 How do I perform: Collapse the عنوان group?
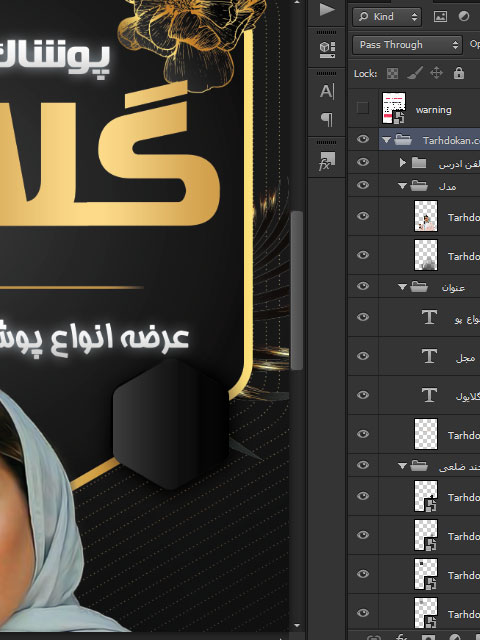[x=402, y=287]
